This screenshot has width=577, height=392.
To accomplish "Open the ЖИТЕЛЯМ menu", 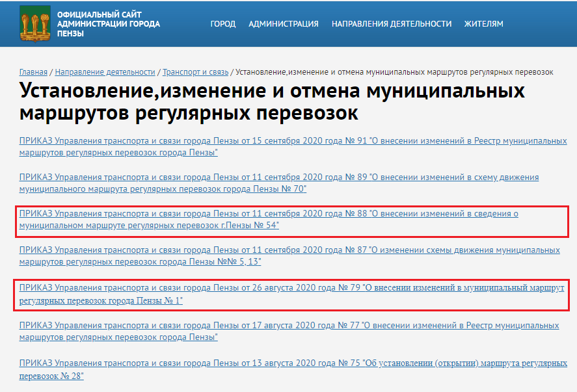I will click(x=483, y=24).
